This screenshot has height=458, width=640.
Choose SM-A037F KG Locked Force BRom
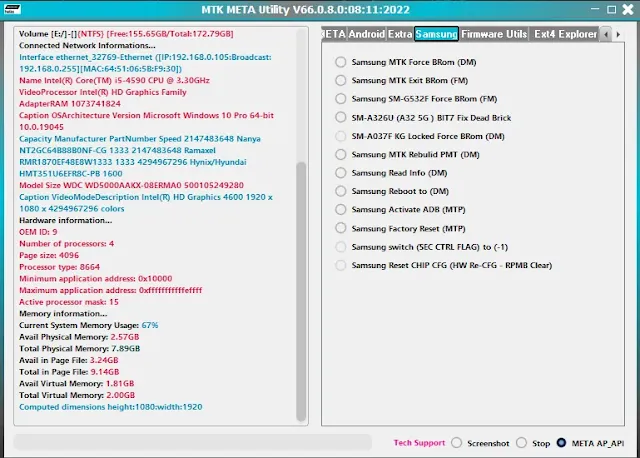(340, 136)
